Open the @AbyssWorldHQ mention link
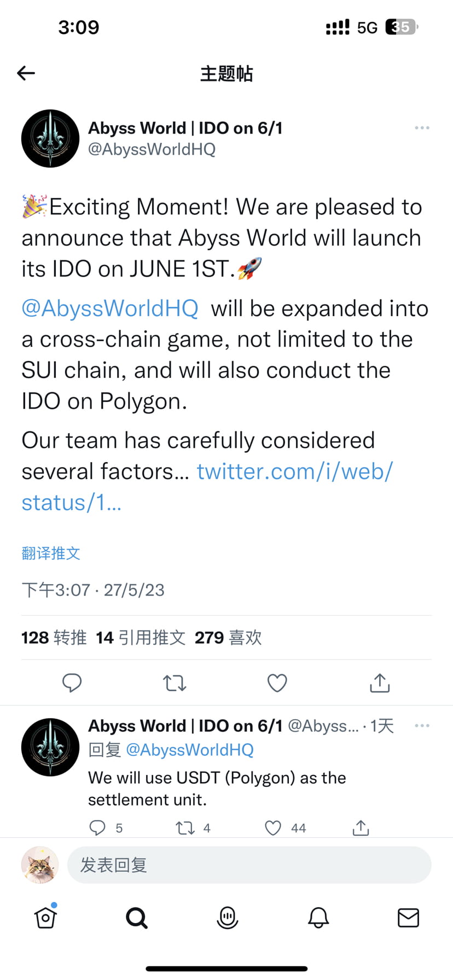Viewport: 453px width, 980px height. click(109, 308)
